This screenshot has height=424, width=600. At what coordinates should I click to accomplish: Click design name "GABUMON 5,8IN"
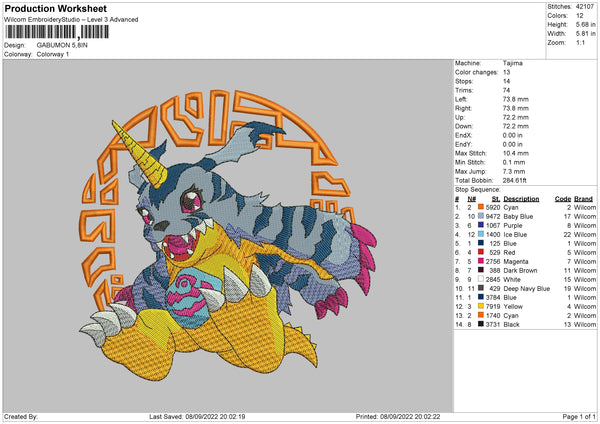pyautogui.click(x=62, y=45)
